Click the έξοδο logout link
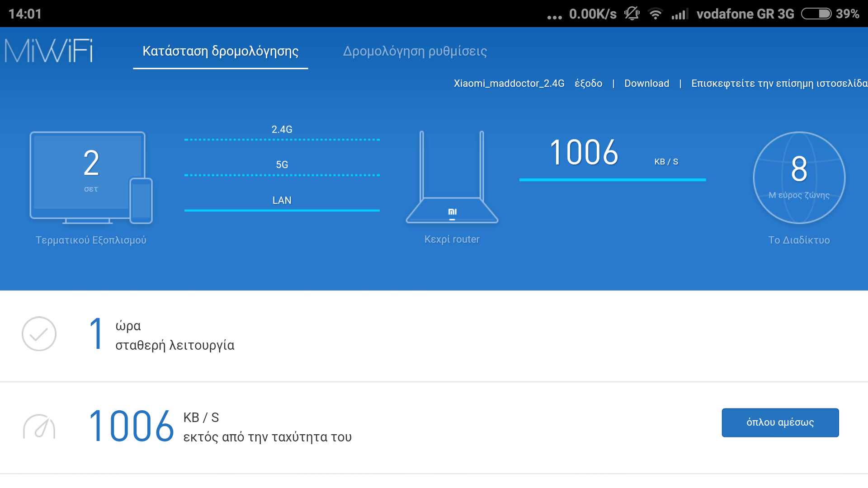The width and height of the screenshot is (868, 488). 588,84
